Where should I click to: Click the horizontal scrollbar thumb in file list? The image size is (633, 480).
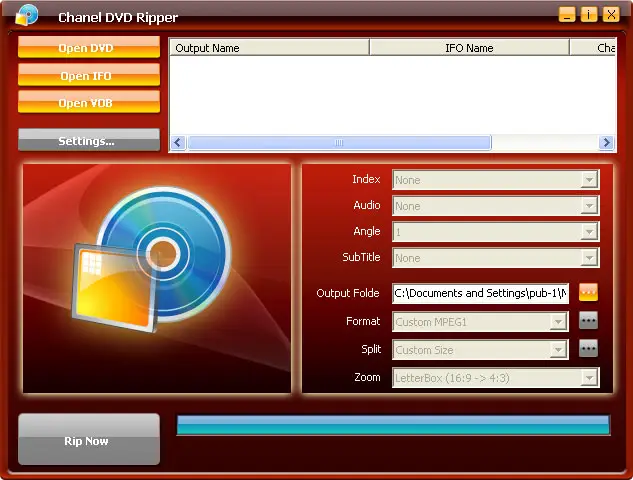(340, 143)
